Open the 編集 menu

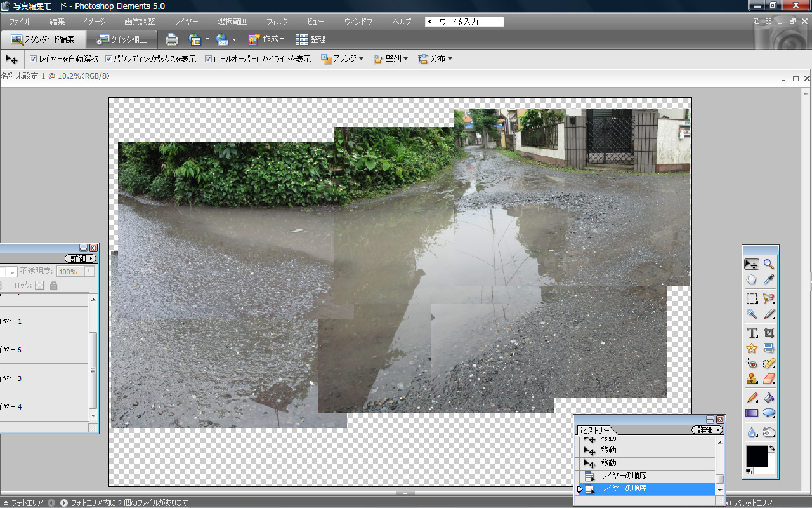(x=57, y=22)
